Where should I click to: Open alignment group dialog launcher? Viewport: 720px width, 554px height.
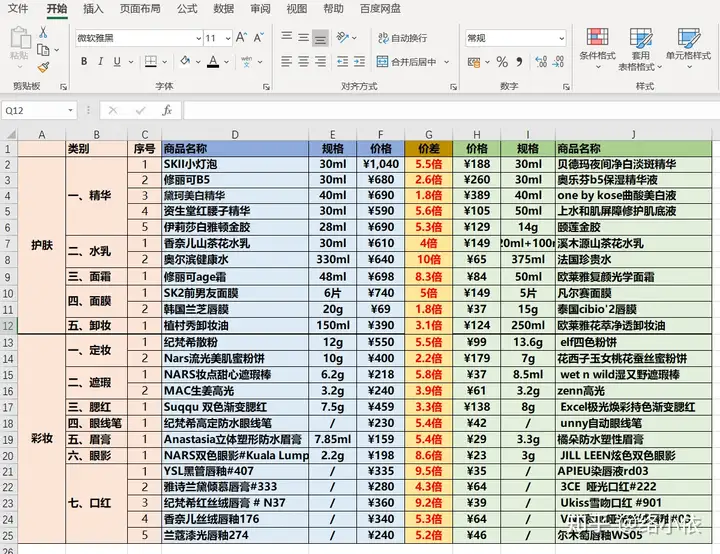tap(454, 86)
